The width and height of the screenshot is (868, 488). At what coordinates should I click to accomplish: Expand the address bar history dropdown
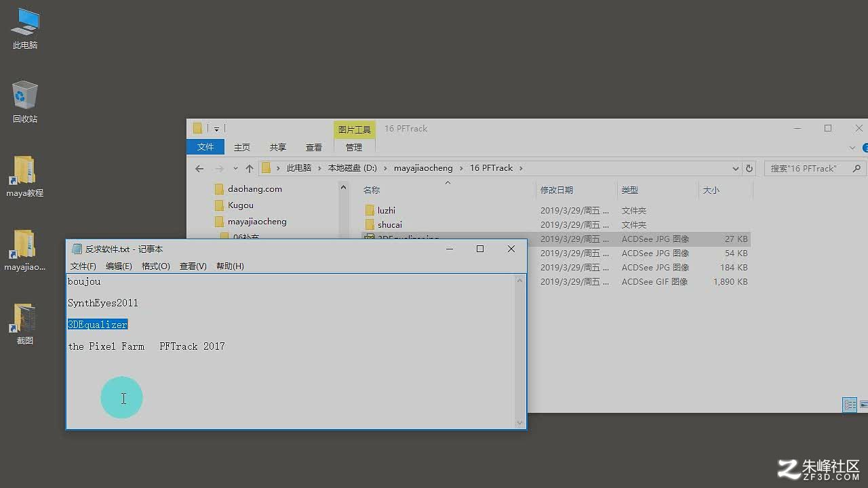(736, 168)
